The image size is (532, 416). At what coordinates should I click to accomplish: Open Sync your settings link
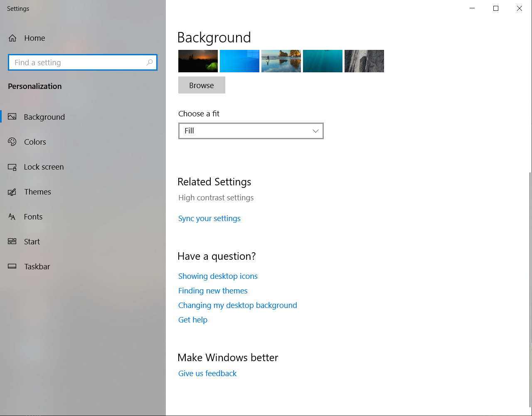[x=209, y=219]
